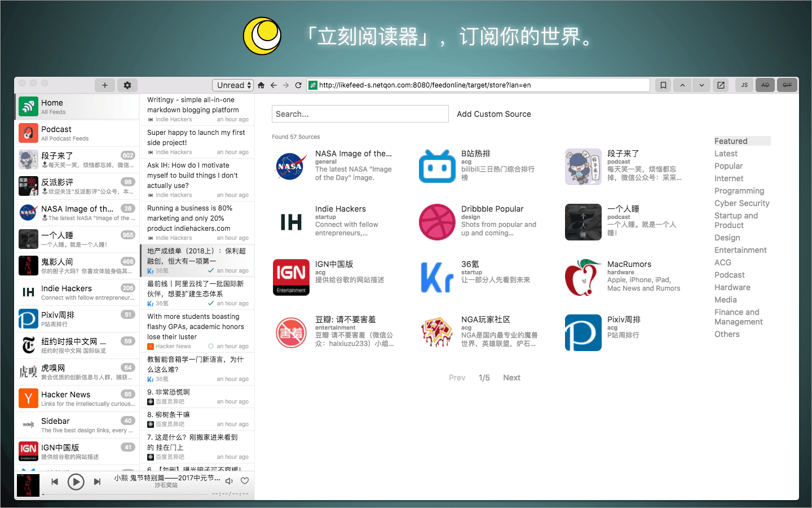Image resolution: width=812 pixels, height=508 pixels.
Task: Favorite the playing episode via heart icon
Action: tap(244, 481)
